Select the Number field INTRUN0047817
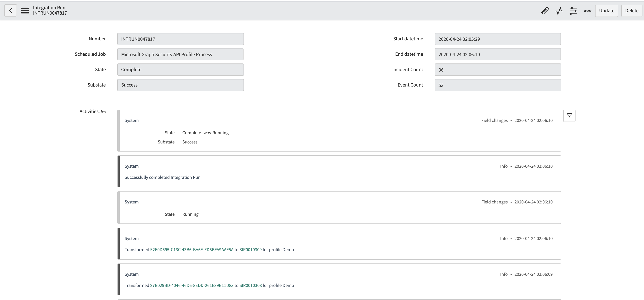 click(180, 39)
